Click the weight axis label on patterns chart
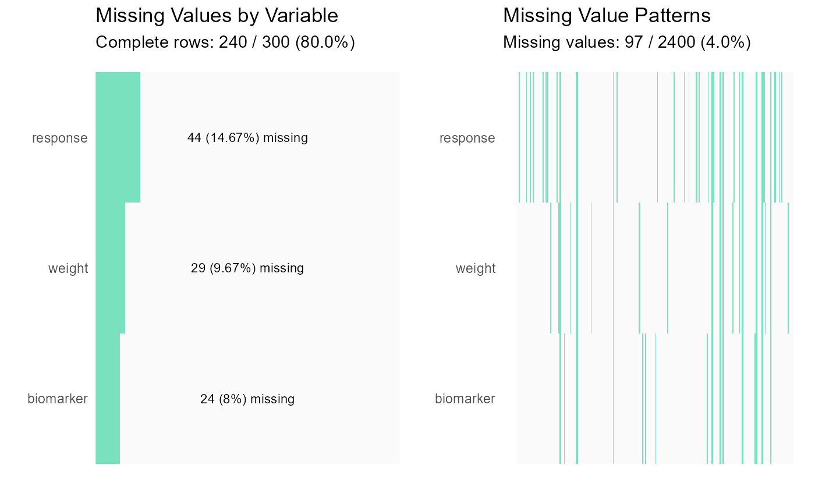This screenshot has width=815, height=504. coord(476,268)
